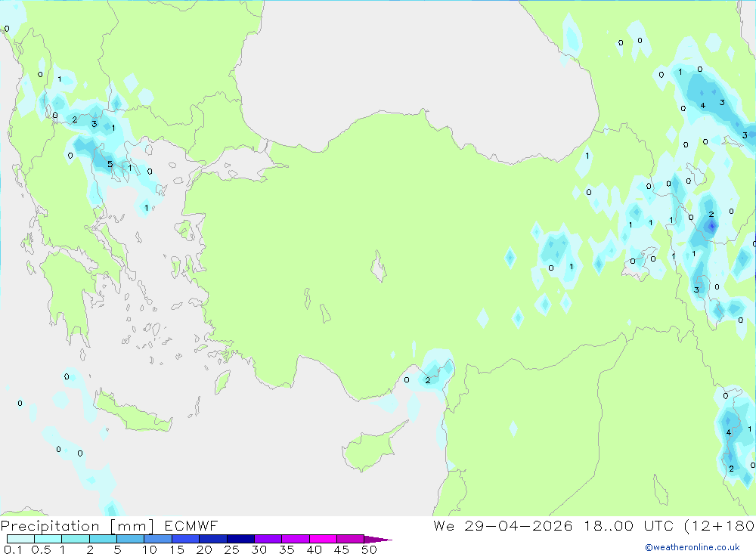
Task: Click the 5–10 mm blue legend swatch
Action: pyautogui.click(x=131, y=539)
